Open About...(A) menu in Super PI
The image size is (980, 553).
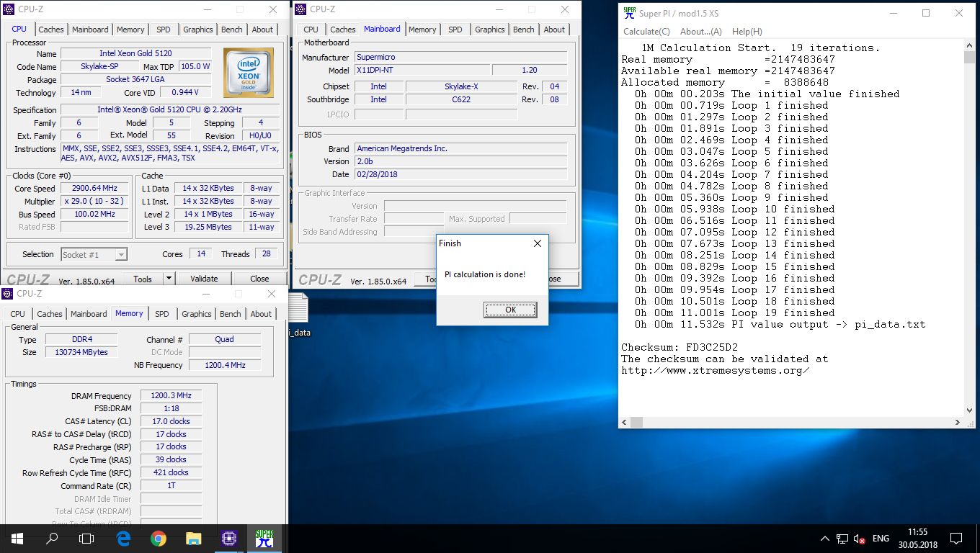click(701, 32)
